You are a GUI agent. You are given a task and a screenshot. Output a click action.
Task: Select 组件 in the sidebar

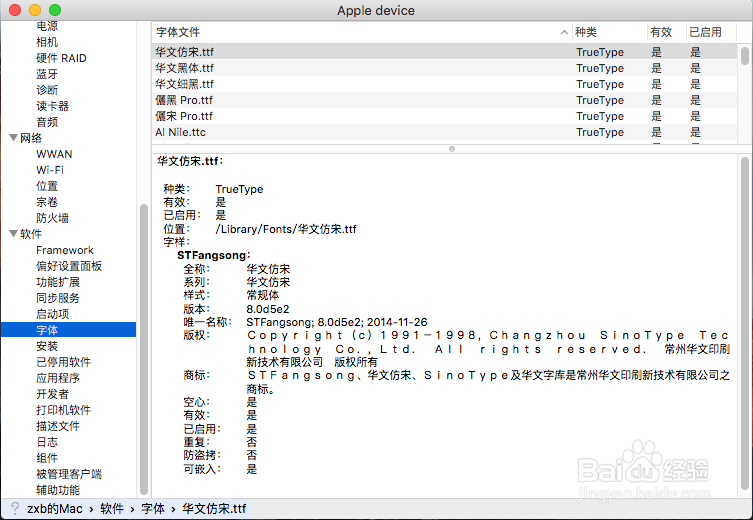coord(47,458)
